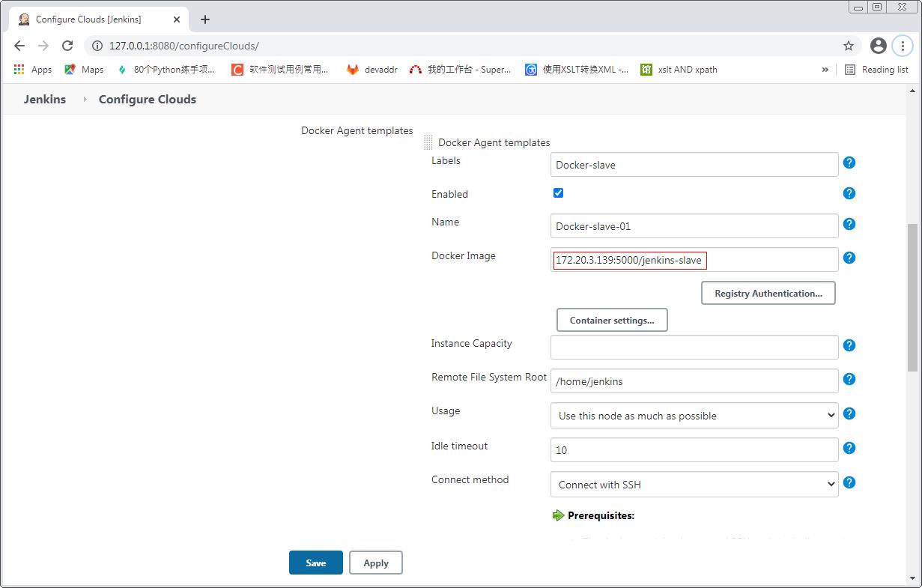The image size is (922, 588).
Task: Go forward in browser history
Action: click(x=43, y=46)
